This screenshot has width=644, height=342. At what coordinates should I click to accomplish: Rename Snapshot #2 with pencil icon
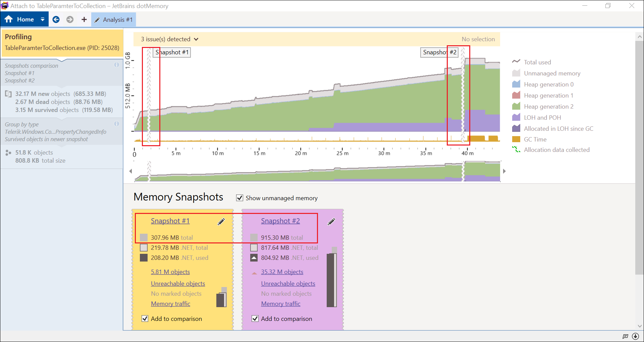tap(331, 222)
